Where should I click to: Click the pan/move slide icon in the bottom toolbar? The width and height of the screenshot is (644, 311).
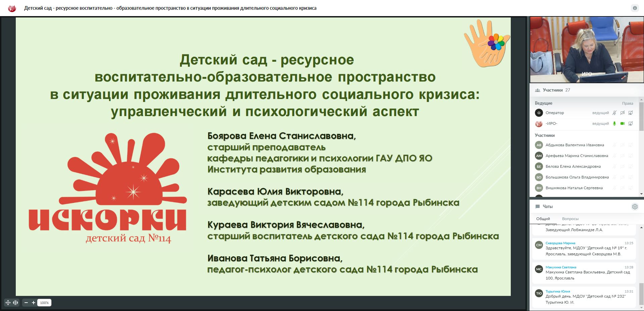coord(8,303)
